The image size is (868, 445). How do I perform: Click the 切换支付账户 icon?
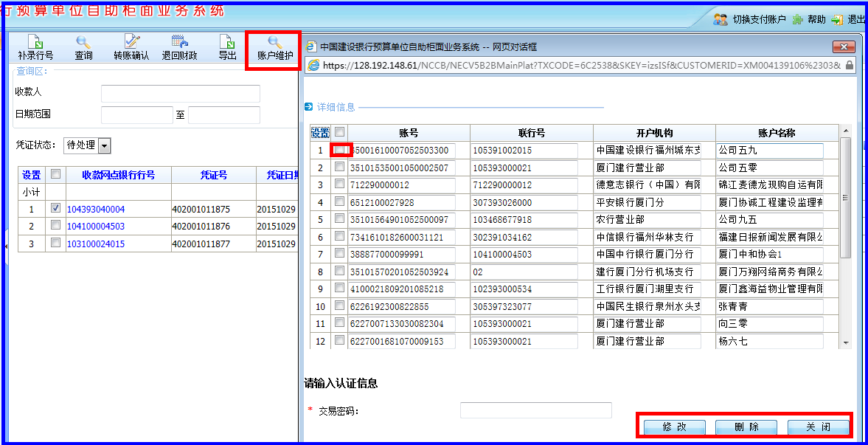pos(721,20)
